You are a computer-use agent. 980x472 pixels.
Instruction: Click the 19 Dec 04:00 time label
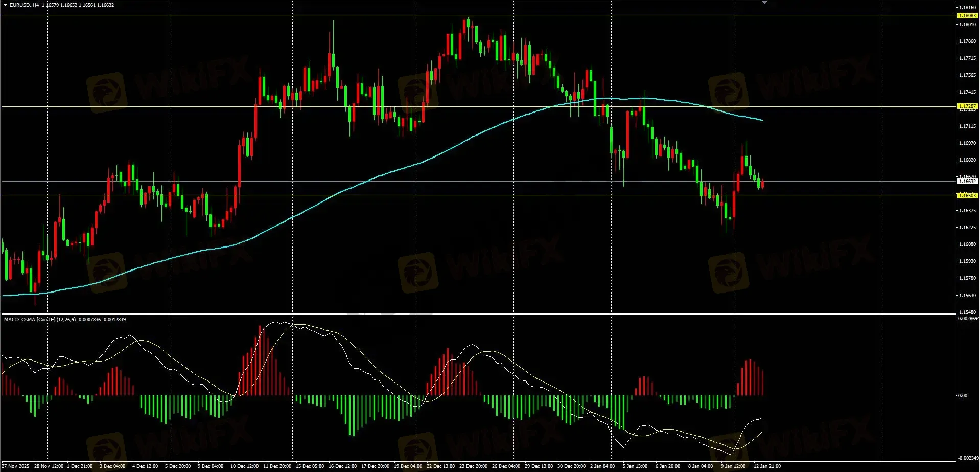[x=408, y=466]
